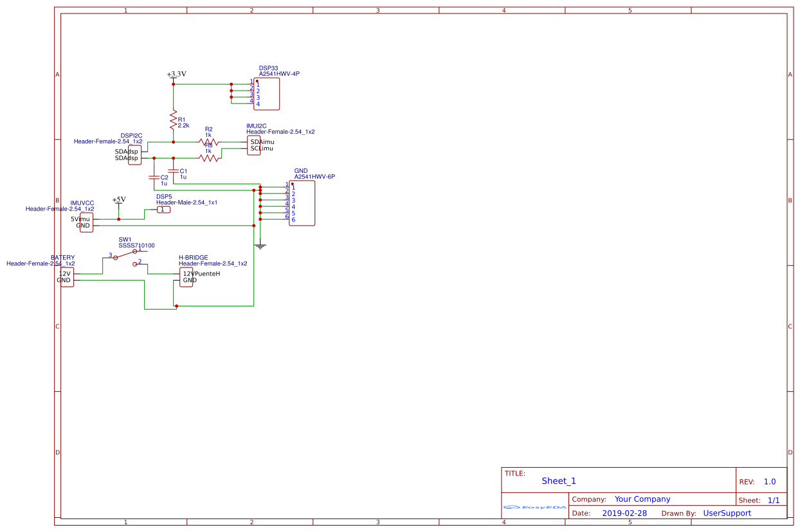Click the DSP5 designator text
The height and width of the screenshot is (532, 800).
pos(164,197)
